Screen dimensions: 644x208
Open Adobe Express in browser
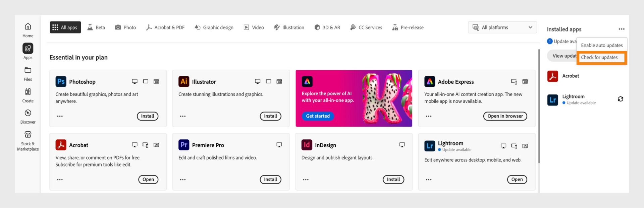coord(505,116)
